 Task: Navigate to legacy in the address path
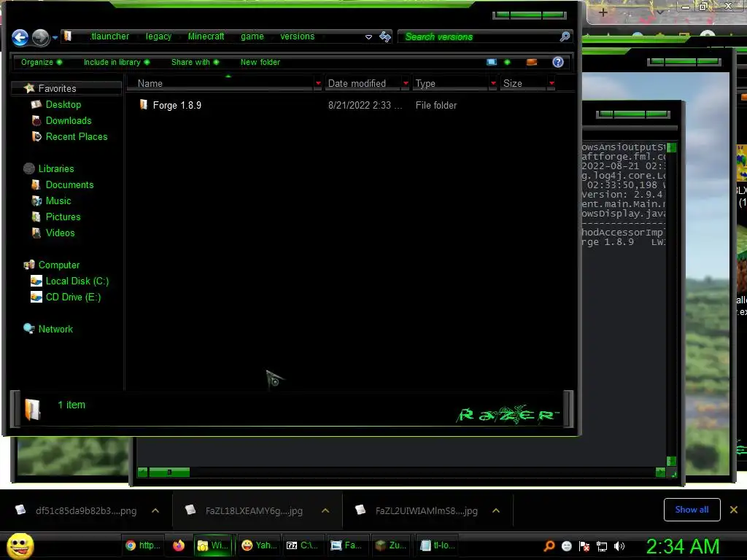coord(158,36)
